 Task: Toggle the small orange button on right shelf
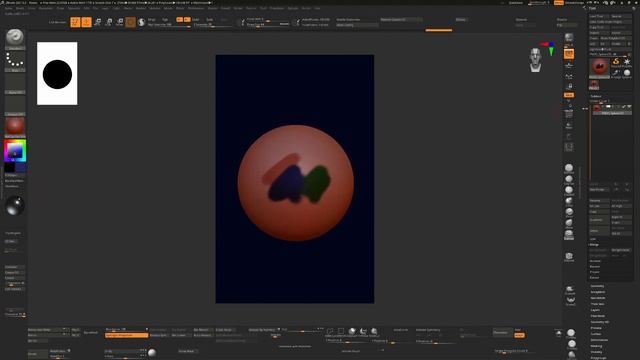569,95
